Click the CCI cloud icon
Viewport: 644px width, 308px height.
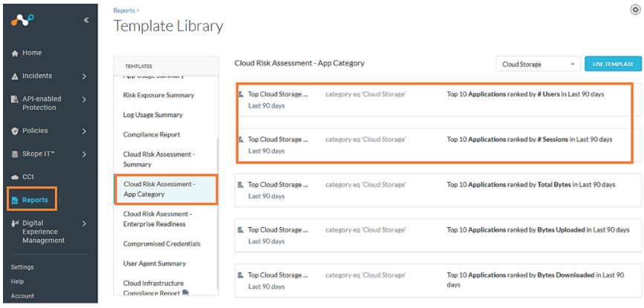click(15, 177)
